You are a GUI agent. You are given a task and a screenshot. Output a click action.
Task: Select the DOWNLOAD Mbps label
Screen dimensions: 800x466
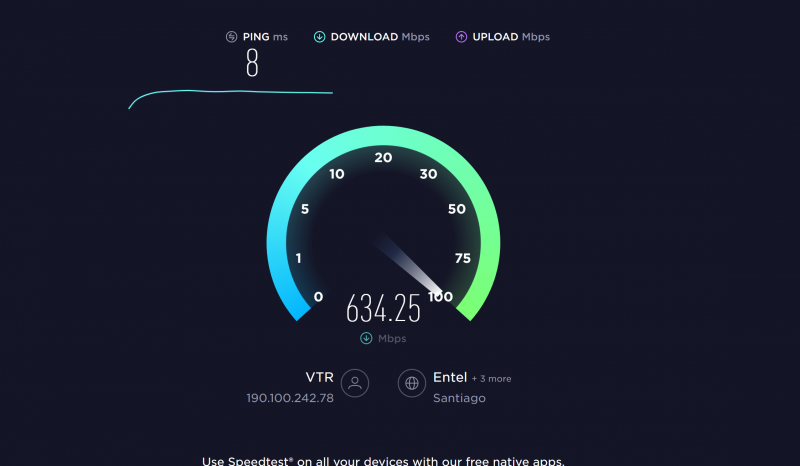point(380,37)
